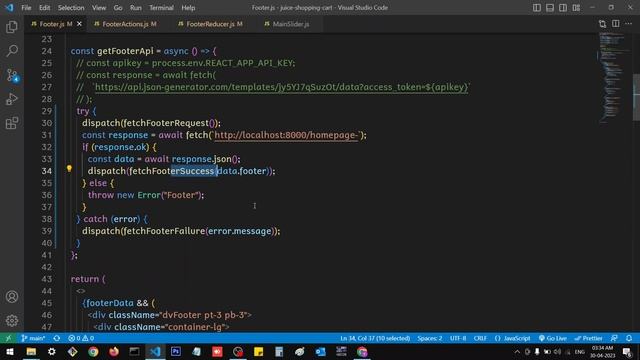The width and height of the screenshot is (640, 360).
Task: Click Prettier in status bar
Action: tap(588, 338)
